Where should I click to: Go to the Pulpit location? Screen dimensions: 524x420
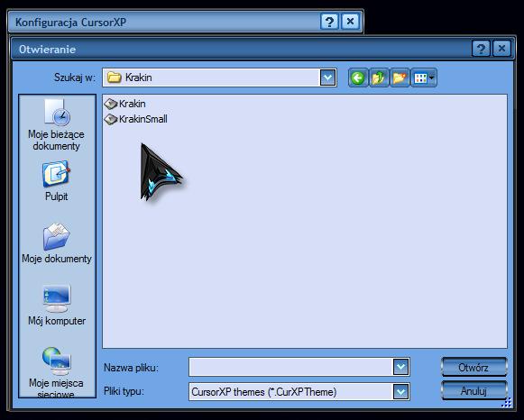coord(56,180)
